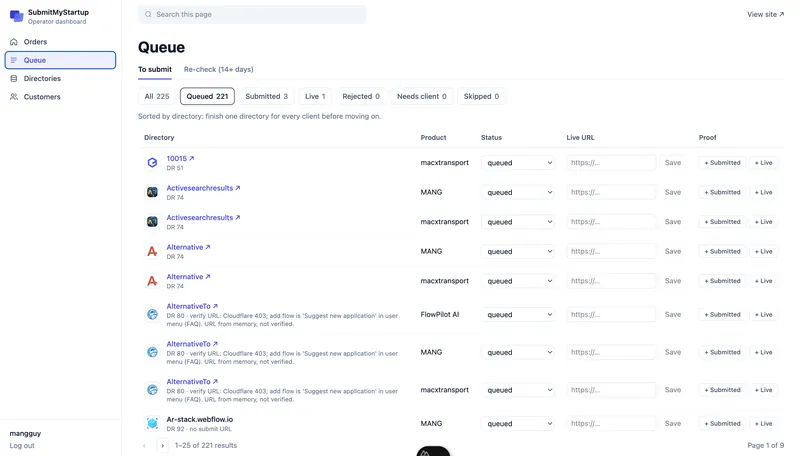Open the status dropdown for AlternativeTo macxtransport
This screenshot has height=456, width=800.
click(518, 390)
